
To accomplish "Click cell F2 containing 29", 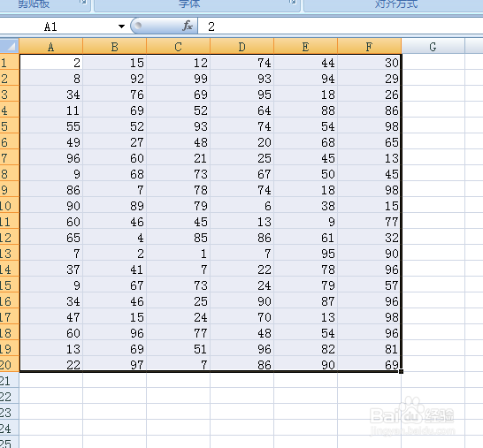I will point(370,79).
